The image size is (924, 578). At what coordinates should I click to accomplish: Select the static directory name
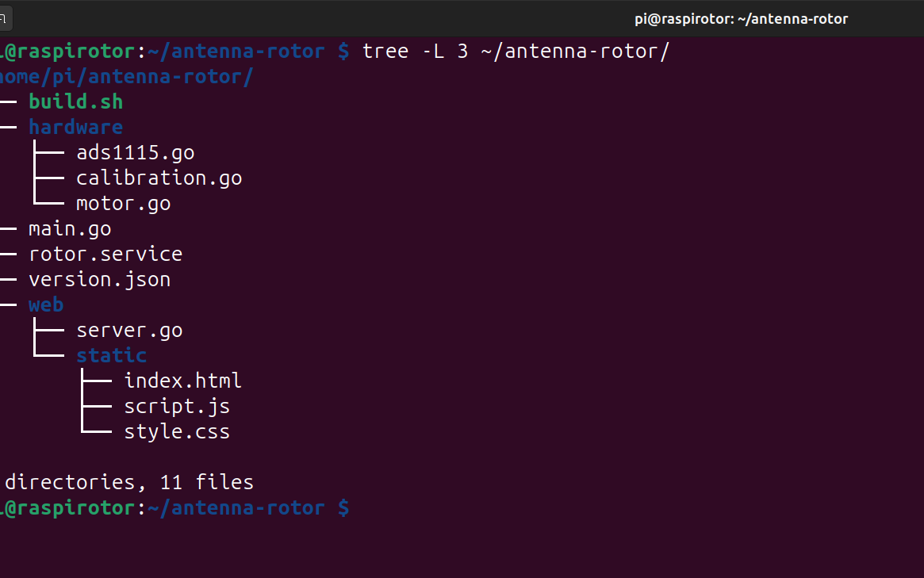point(111,354)
